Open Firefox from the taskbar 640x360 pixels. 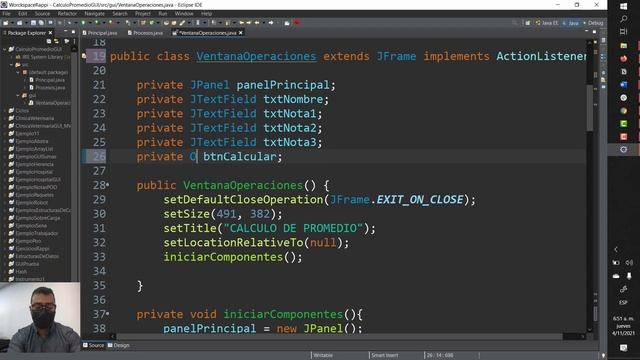pos(623,58)
